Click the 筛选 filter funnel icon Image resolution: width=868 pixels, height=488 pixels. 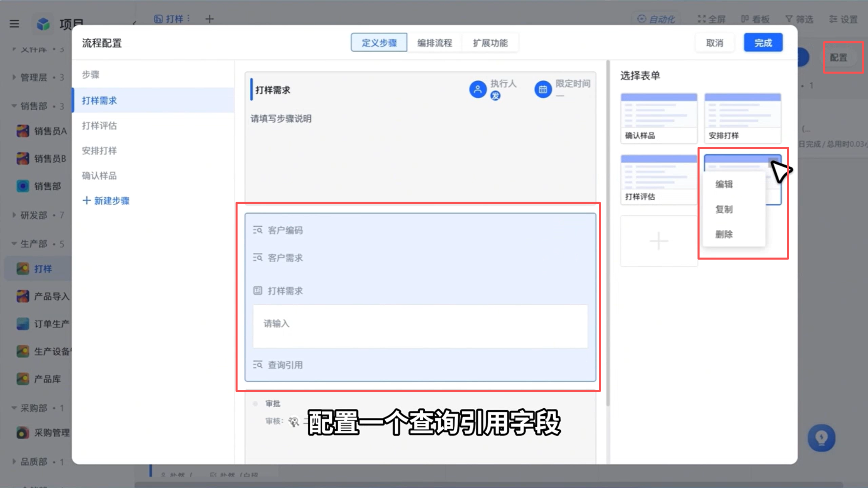789,19
